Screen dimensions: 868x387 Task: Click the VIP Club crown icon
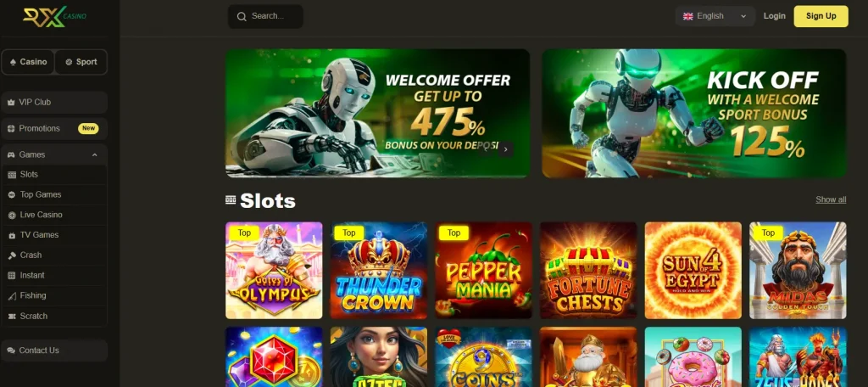tap(11, 103)
